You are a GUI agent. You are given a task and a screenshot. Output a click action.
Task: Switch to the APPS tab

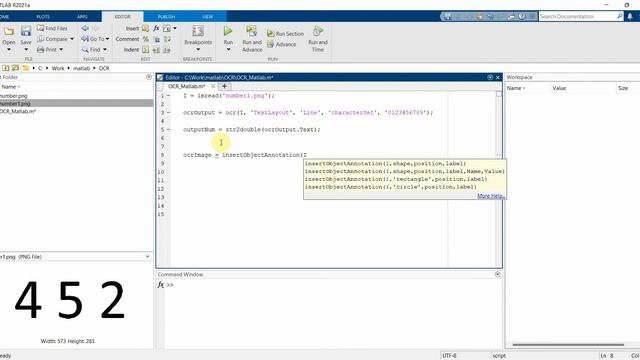(82, 17)
